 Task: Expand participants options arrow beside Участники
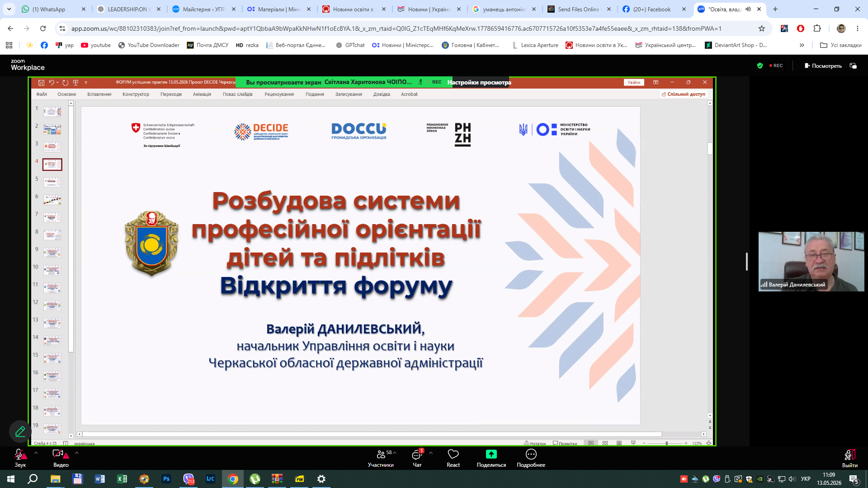click(x=395, y=452)
